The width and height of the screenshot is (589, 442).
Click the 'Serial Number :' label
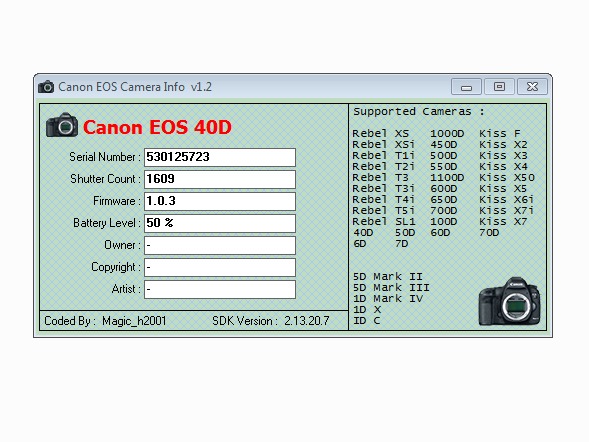[105, 157]
